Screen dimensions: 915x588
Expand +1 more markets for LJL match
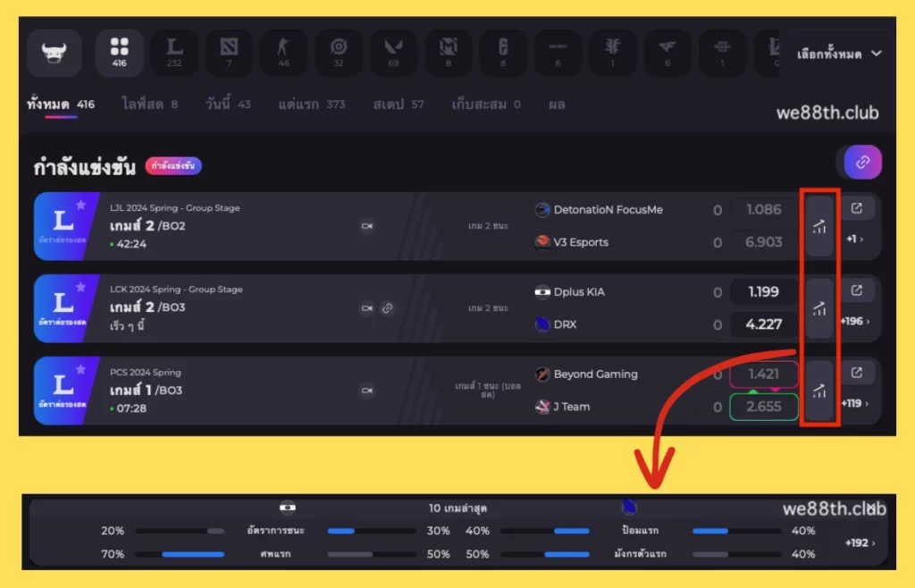coord(855,239)
